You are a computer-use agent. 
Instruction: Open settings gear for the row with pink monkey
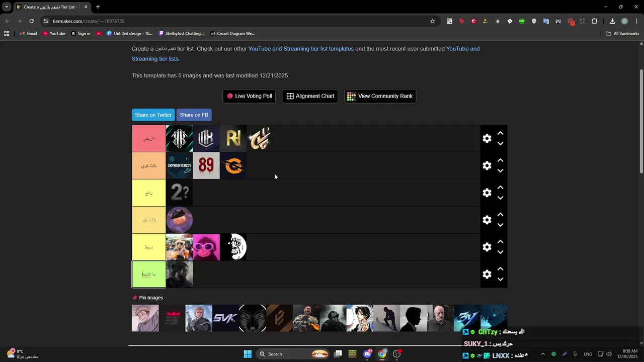tap(487, 247)
